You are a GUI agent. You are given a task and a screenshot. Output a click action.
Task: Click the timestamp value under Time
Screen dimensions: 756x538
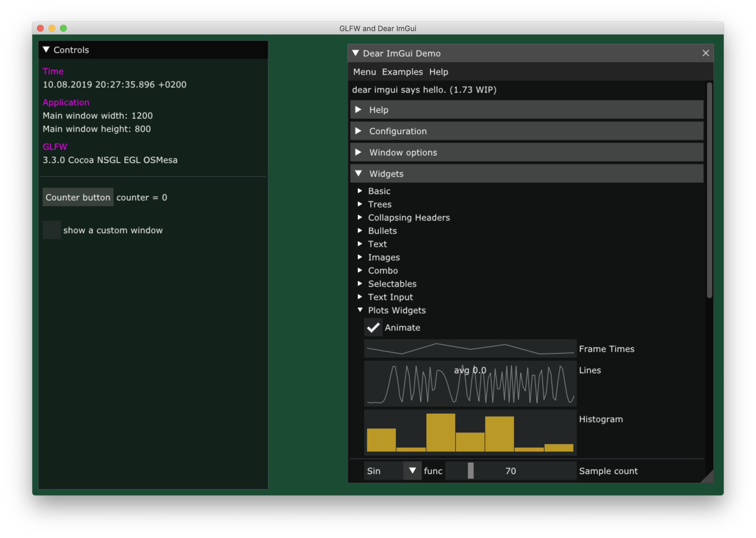114,84
